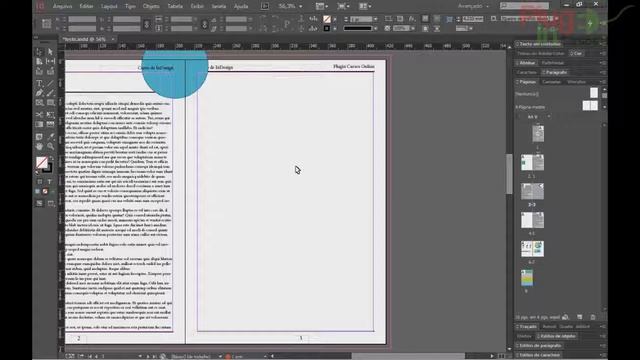Open the Janela menu

219,6
